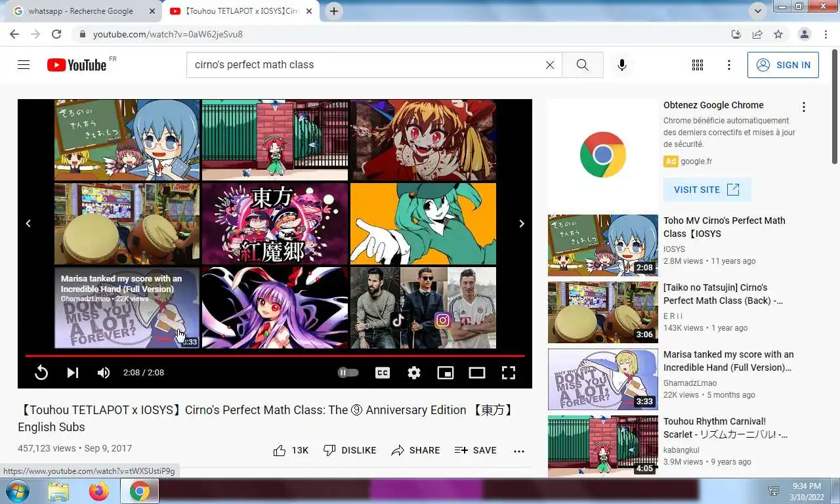Viewport: 840px width, 504px height.
Task: Share this video
Action: pos(415,450)
